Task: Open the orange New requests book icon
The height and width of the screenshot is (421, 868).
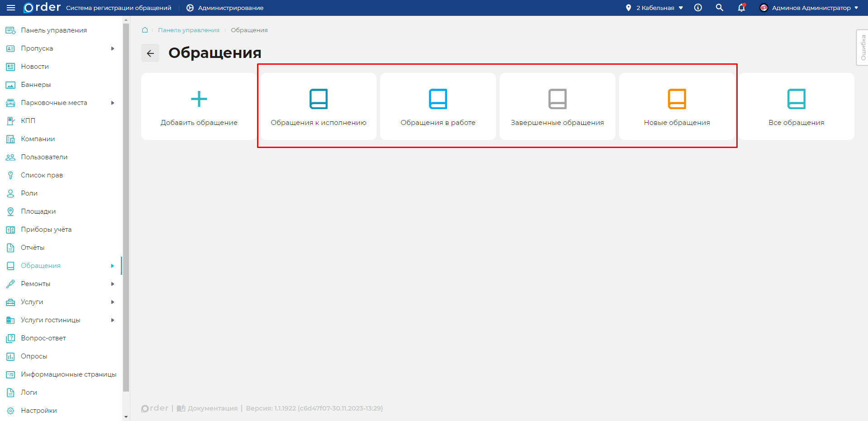Action: 677,99
